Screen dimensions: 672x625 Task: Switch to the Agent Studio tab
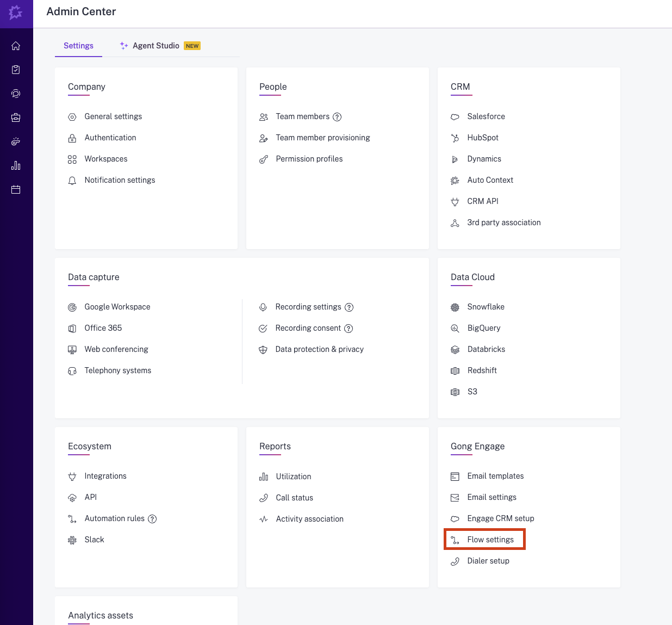[x=156, y=46]
